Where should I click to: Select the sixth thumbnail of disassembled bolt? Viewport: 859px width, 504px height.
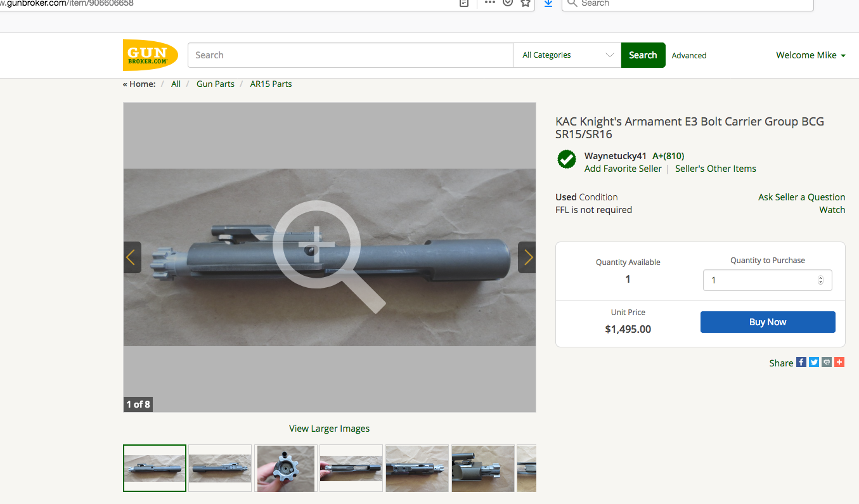pos(483,468)
